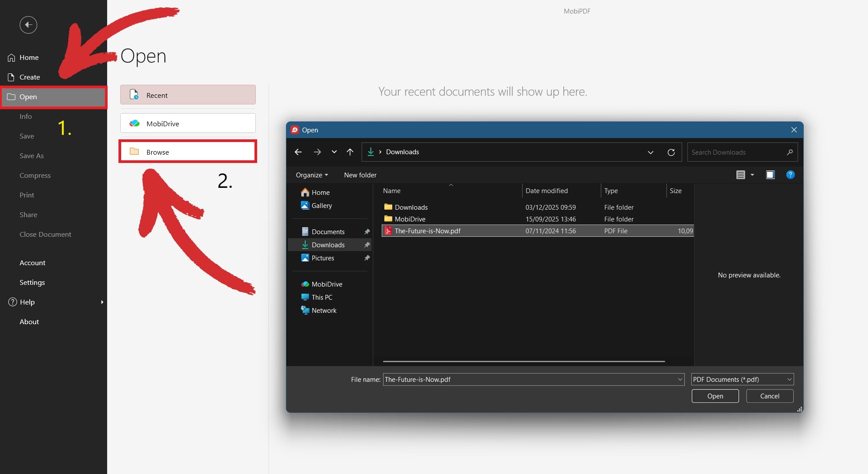Open the dialog help question mark icon

pyautogui.click(x=791, y=175)
